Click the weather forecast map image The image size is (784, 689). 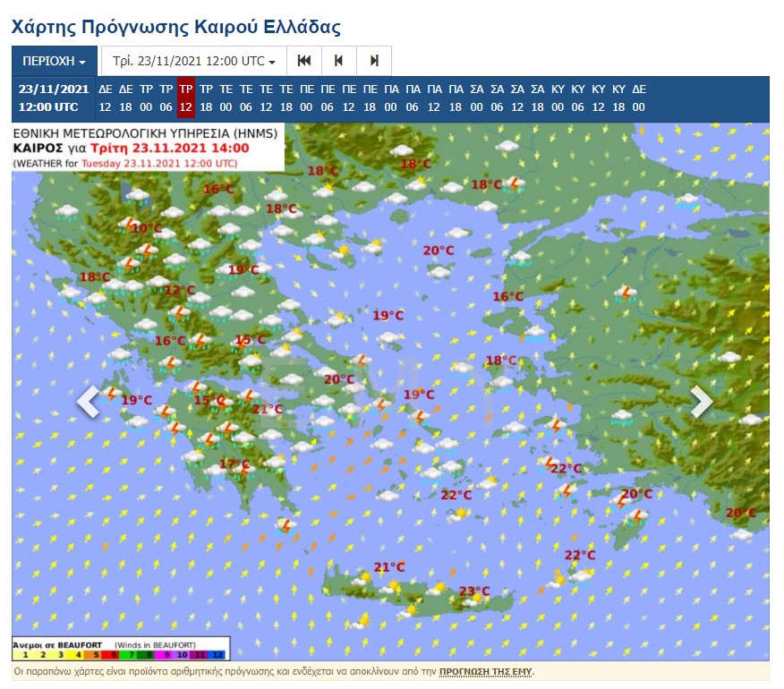click(390, 392)
